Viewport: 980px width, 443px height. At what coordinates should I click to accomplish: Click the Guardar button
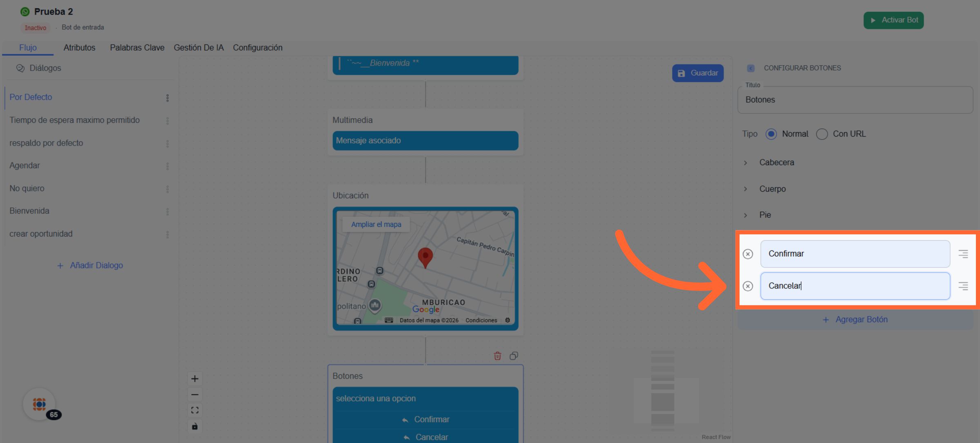[x=697, y=73]
